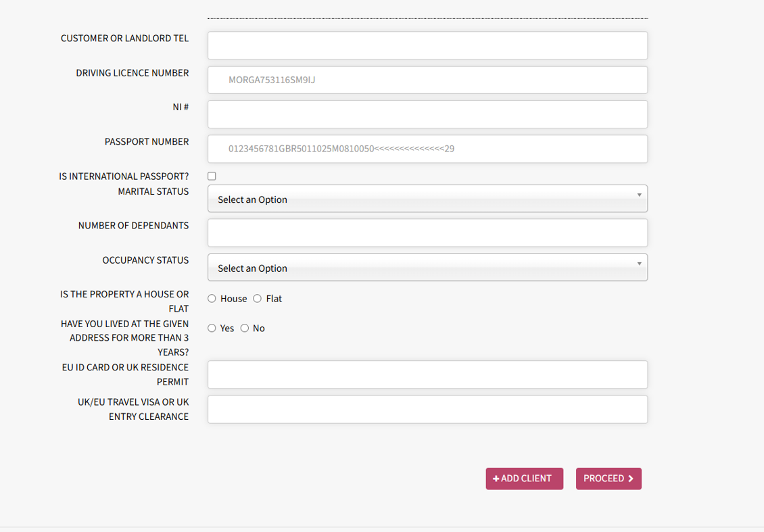The height and width of the screenshot is (532, 764).
Task: Click the Occupancy Status dropdown arrow
Action: click(638, 263)
